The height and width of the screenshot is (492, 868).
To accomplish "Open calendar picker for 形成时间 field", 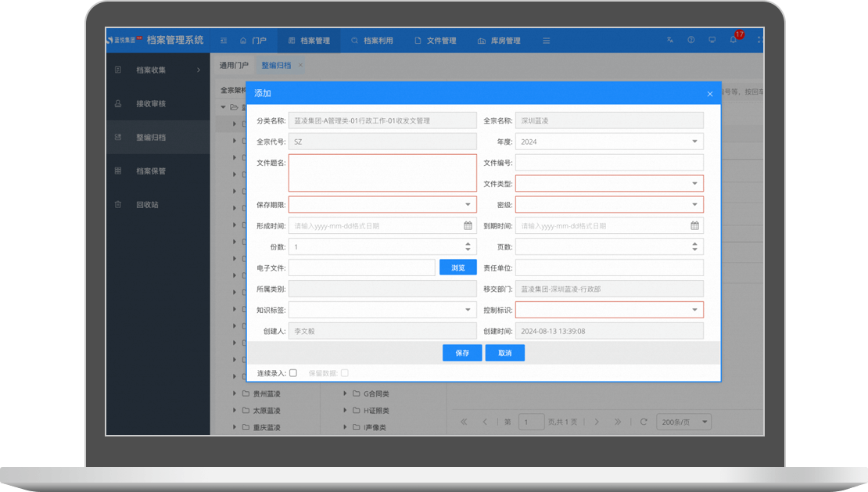I will pyautogui.click(x=468, y=226).
